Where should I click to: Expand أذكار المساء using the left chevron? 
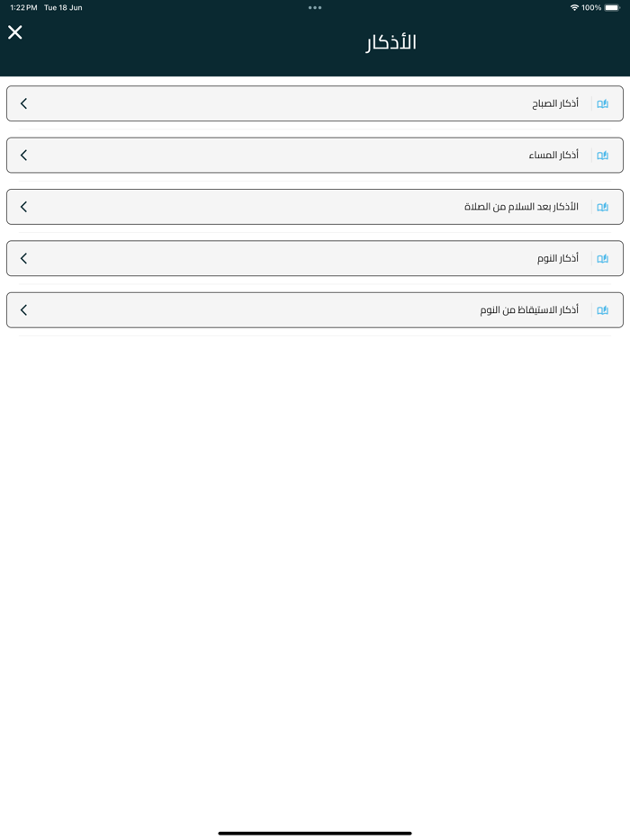click(23, 155)
